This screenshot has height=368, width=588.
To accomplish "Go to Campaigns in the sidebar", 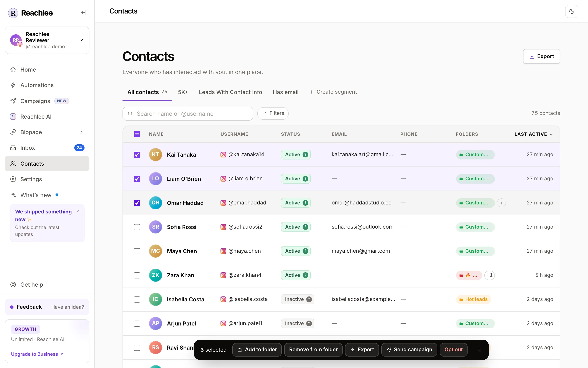I will [x=47, y=101].
